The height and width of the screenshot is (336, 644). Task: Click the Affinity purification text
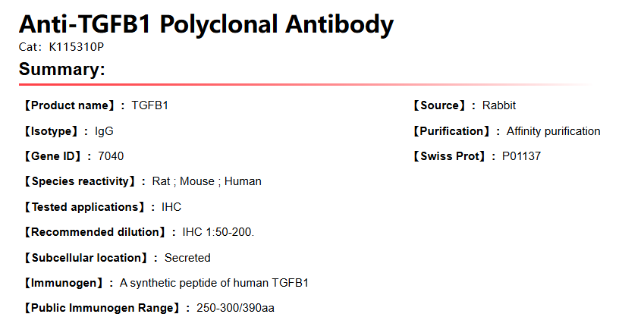553,131
